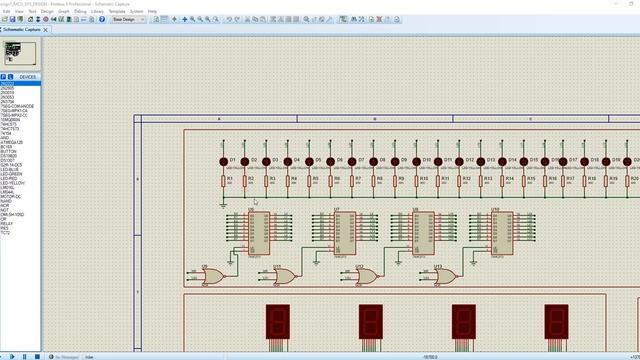Viewport: 640px width, 360px height.
Task: Paste from clipboard icon
Action: point(263,19)
